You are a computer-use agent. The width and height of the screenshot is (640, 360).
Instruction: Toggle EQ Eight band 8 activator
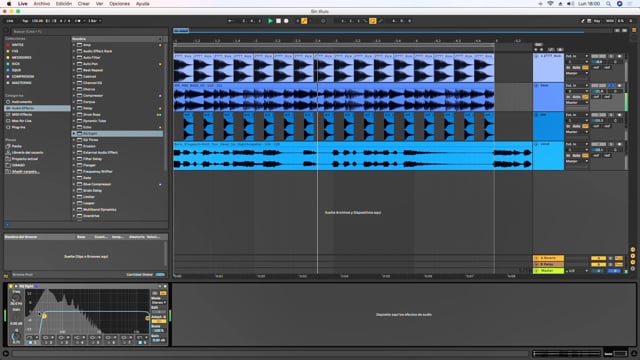click(x=140, y=342)
